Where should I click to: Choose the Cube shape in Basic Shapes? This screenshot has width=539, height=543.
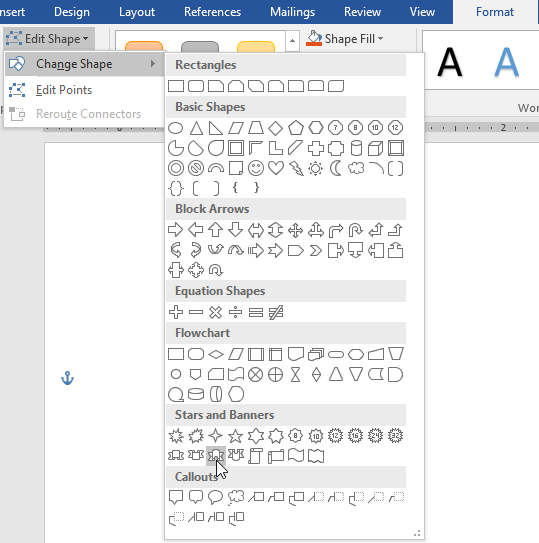click(375, 149)
